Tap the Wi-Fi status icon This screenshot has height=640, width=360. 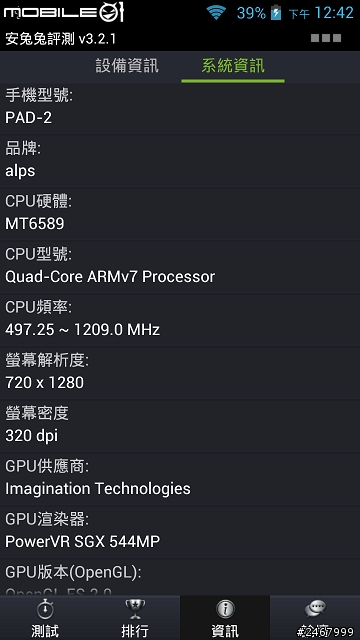(216, 13)
